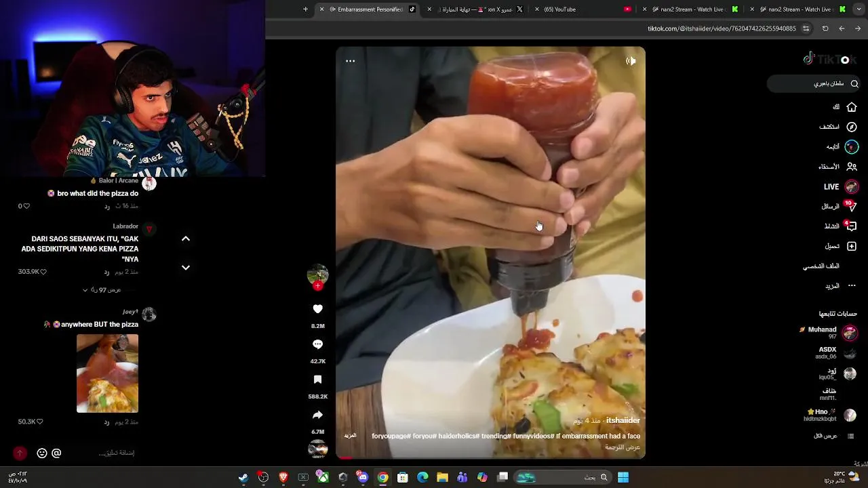Like the 'bro what did the pizza do' comment
868x488 pixels.
pos(26,206)
